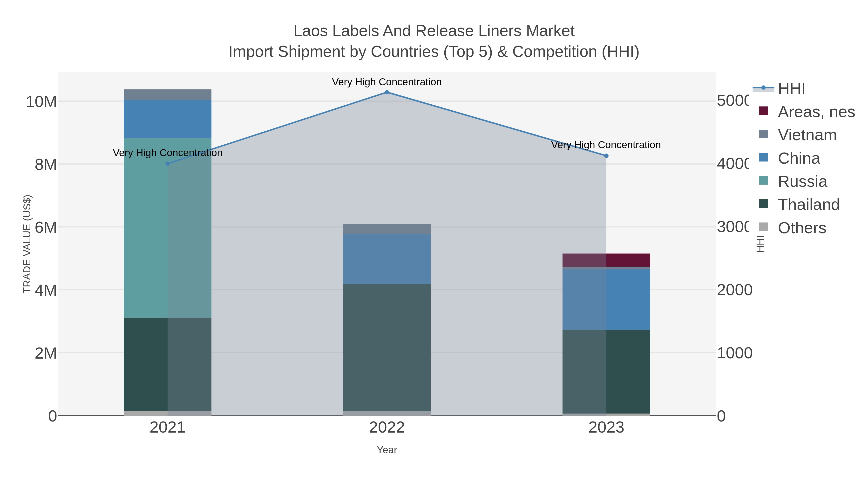
Task: Click the subtitle Import Shipment by Countries line
Action: [x=434, y=52]
